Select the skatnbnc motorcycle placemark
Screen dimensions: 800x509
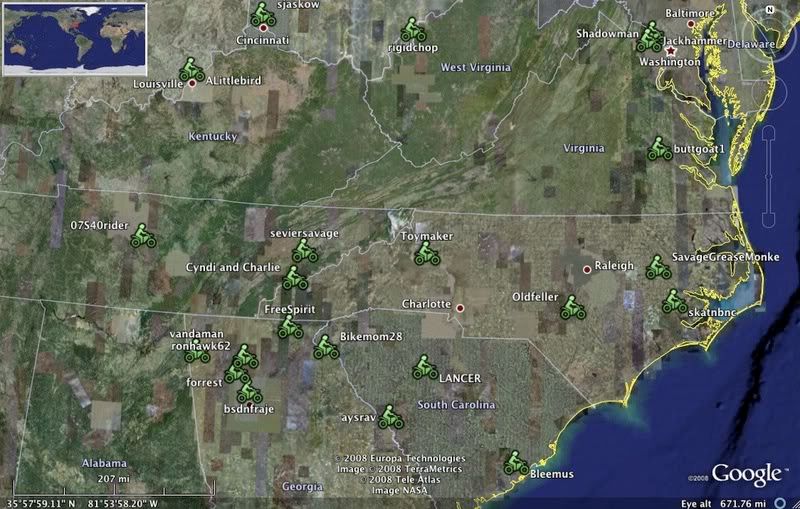[674, 301]
